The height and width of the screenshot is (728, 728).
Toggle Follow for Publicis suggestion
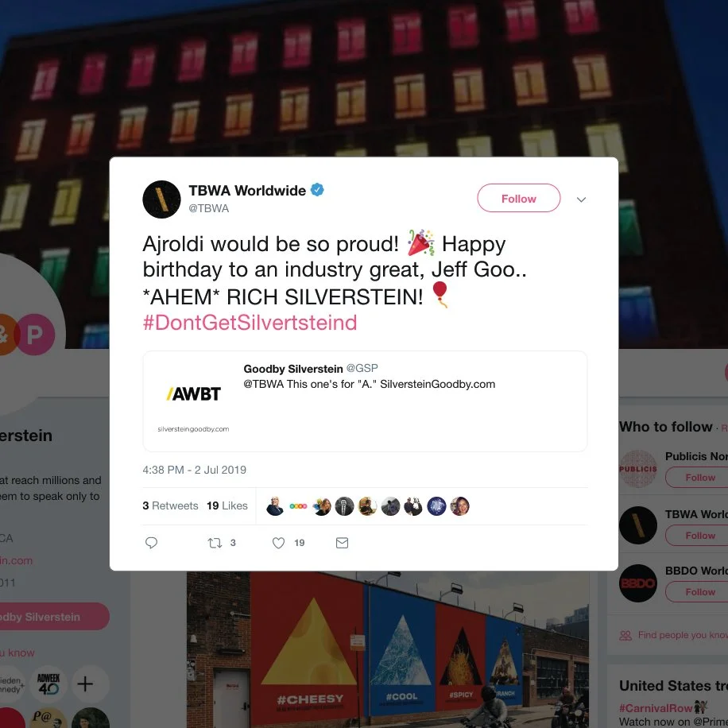(696, 478)
